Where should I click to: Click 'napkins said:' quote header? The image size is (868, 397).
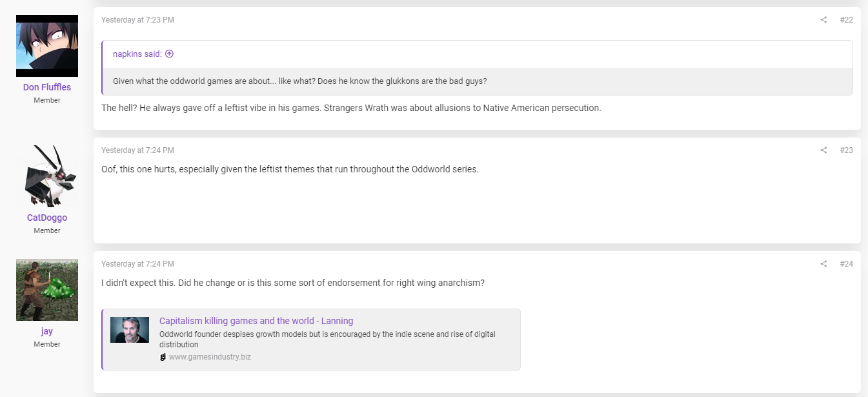[x=137, y=54]
